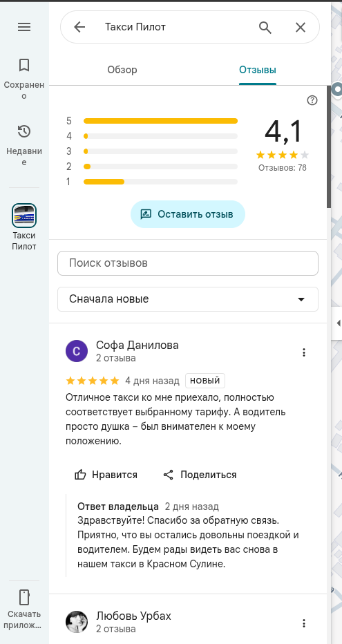The height and width of the screenshot is (644, 342).
Task: Select the Такси Пилот recent place thumbnail
Action: [24, 216]
